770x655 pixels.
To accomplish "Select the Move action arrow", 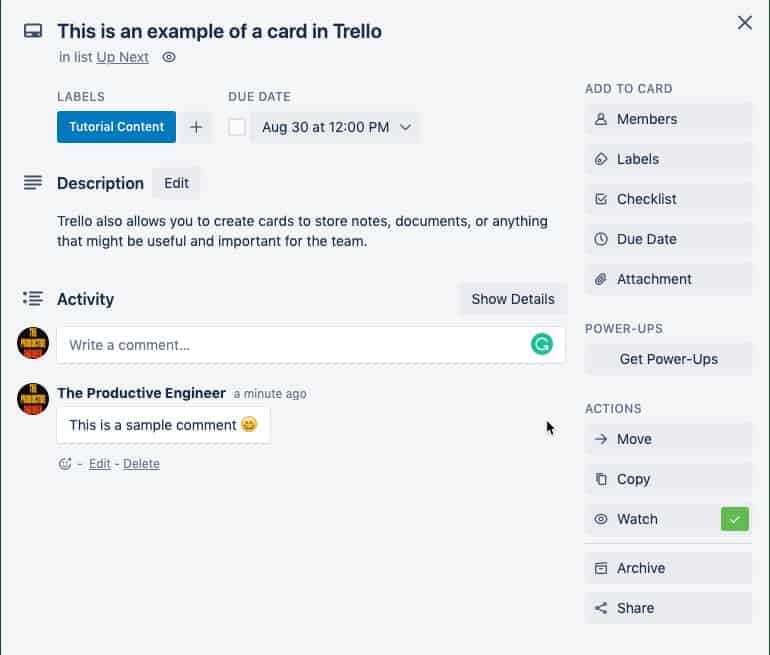I will pyautogui.click(x=668, y=439).
